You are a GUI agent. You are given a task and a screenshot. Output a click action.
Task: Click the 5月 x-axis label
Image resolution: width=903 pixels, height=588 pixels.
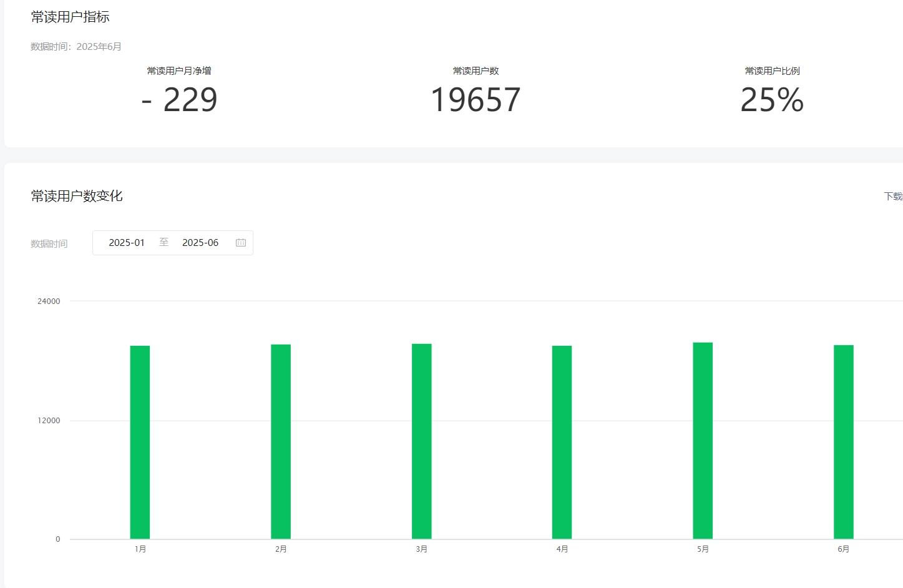[x=703, y=549]
